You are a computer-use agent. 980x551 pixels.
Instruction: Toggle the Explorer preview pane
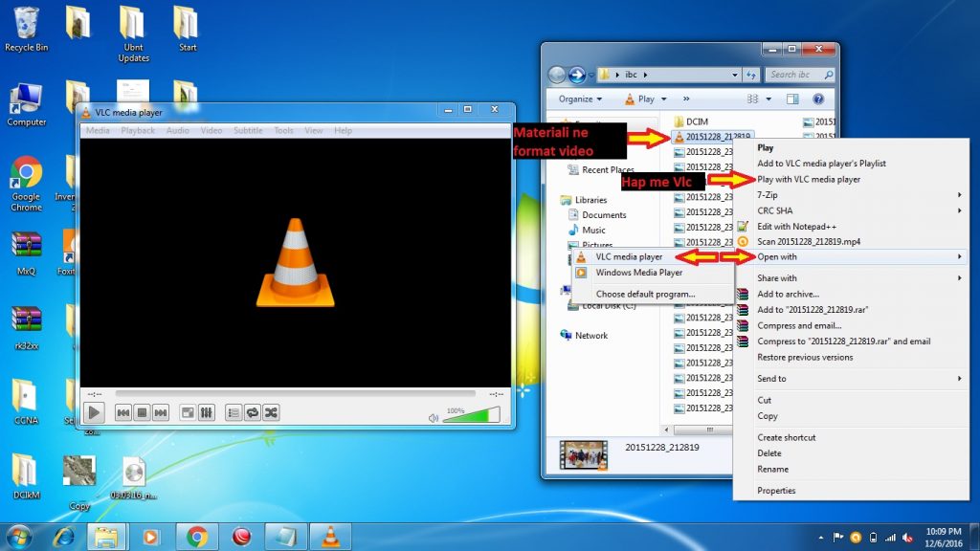click(x=792, y=99)
